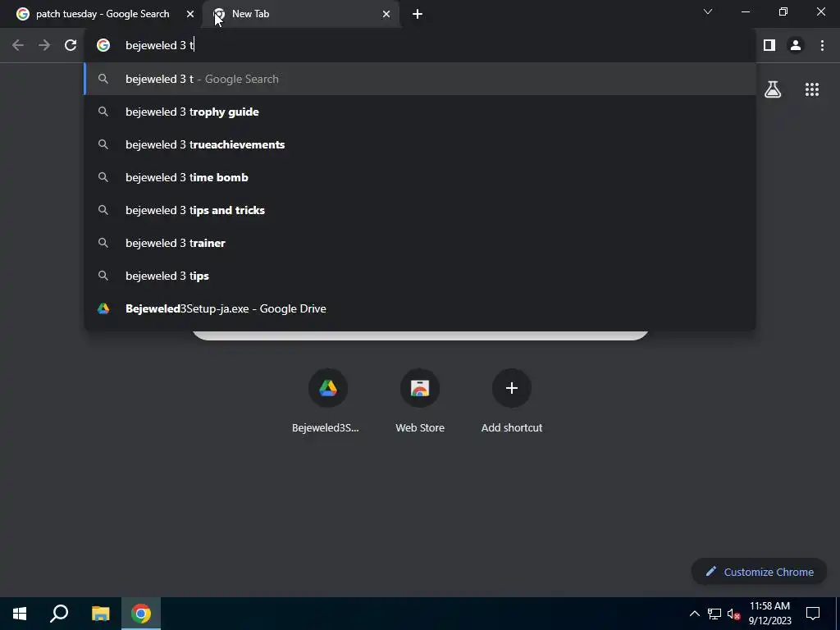Open Windows taskbar search
Image resolution: width=840 pixels, height=630 pixels.
59,614
